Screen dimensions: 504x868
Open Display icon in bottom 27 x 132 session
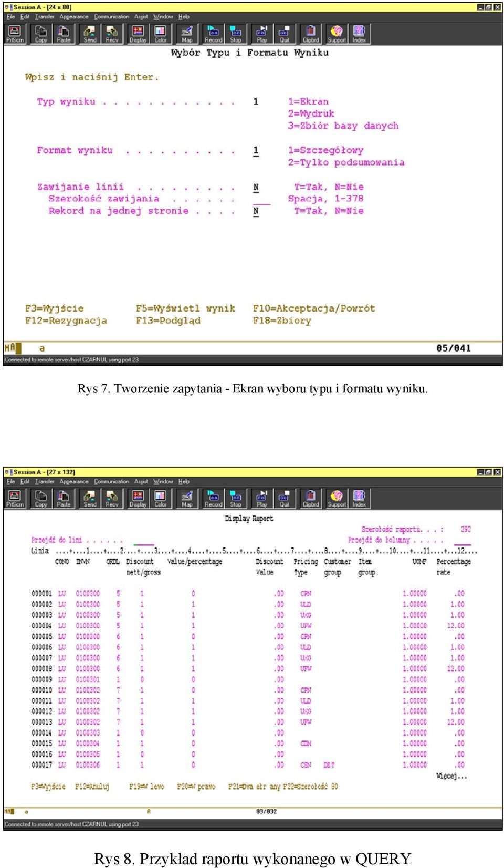tap(138, 498)
